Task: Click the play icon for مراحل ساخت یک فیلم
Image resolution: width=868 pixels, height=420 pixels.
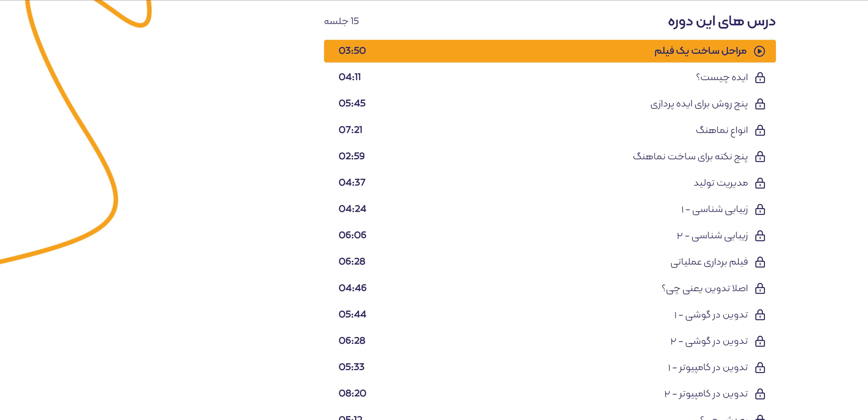Action: tap(759, 51)
